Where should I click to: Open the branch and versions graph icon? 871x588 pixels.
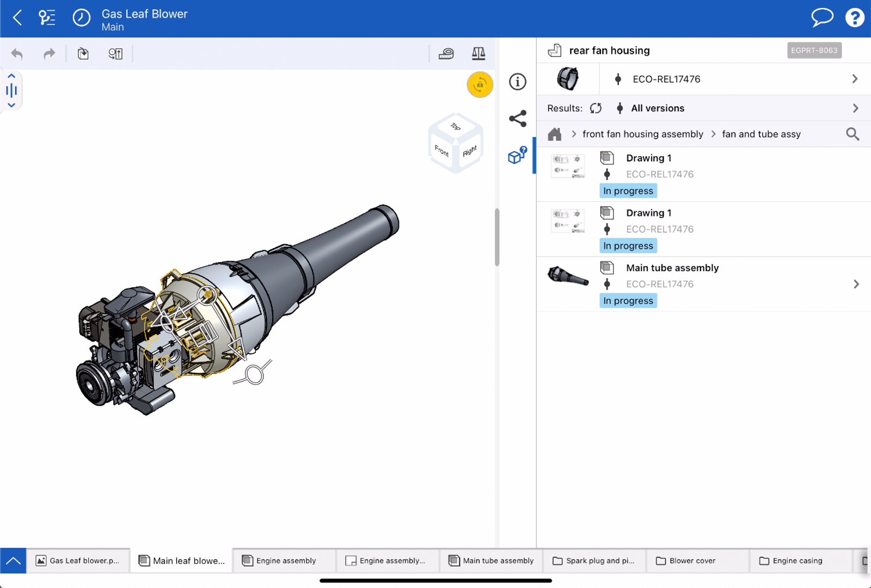click(47, 18)
